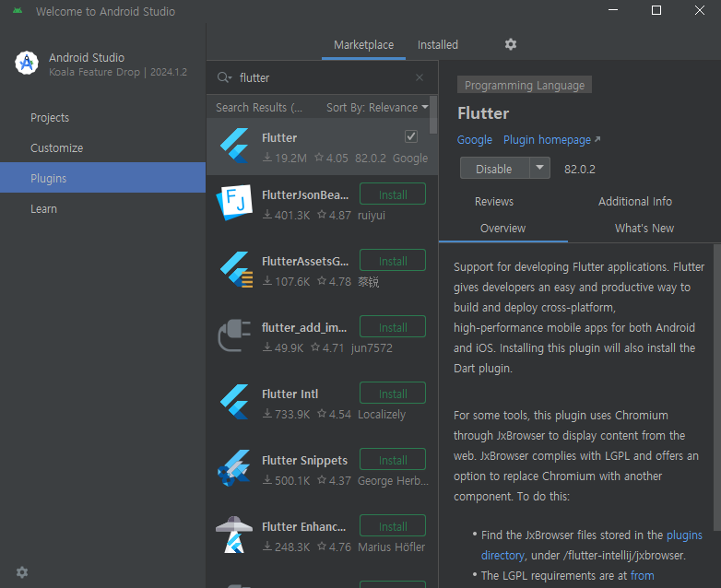Click the Search Results header label

tap(259, 108)
